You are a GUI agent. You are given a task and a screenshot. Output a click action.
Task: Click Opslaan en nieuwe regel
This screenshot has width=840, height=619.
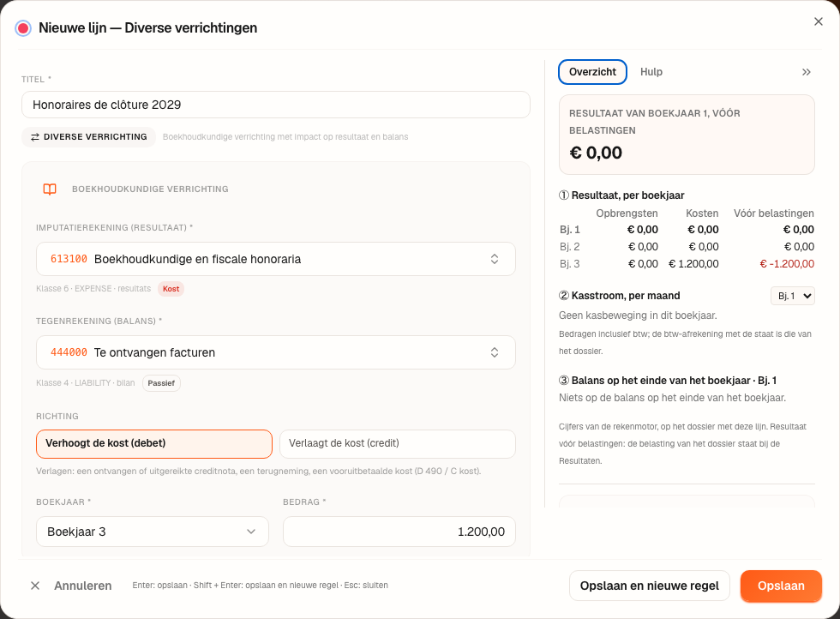650,586
